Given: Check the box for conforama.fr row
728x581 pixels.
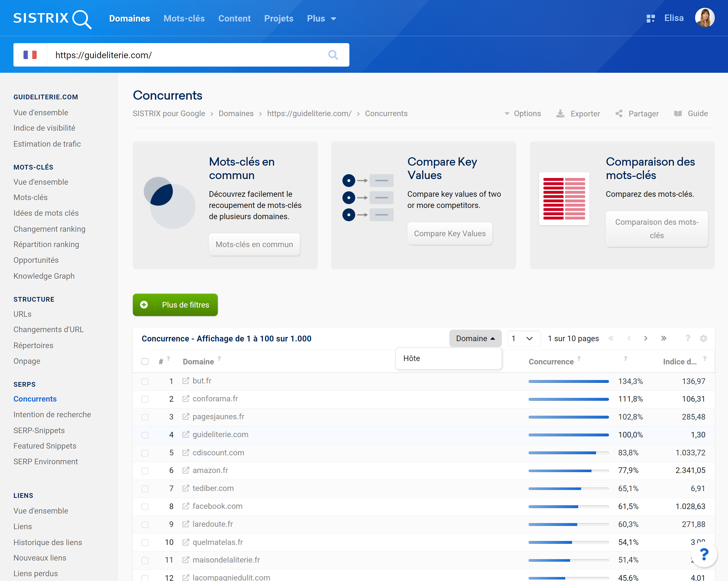Looking at the screenshot, I should (145, 399).
